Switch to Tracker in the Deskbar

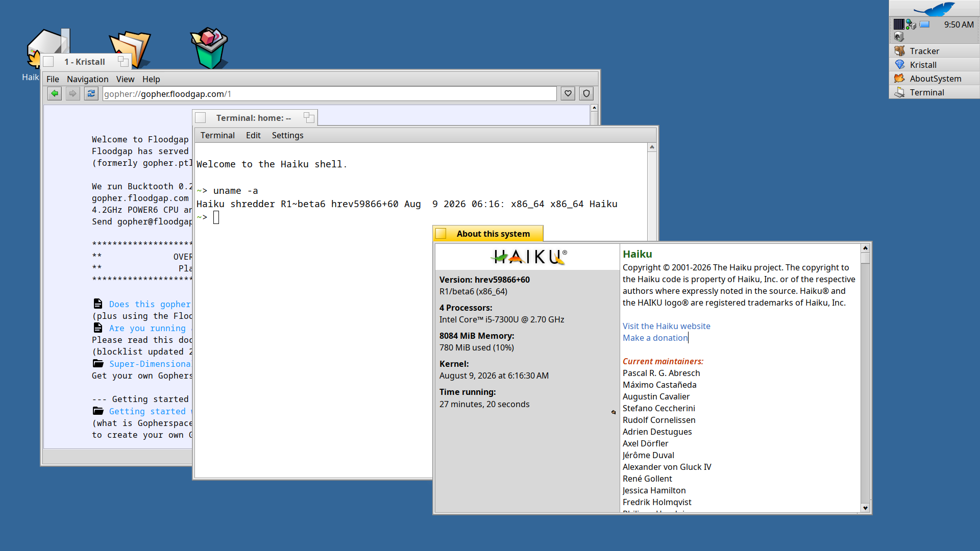point(934,51)
